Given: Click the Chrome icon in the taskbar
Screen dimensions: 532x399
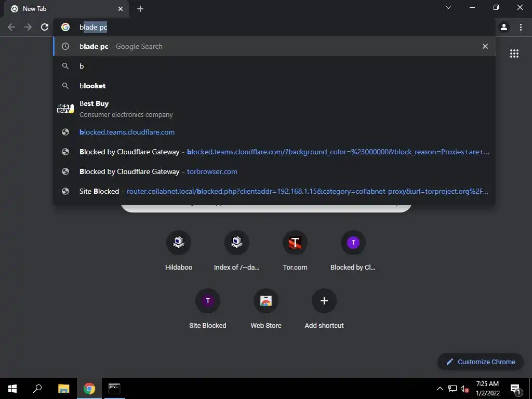Looking at the screenshot, I should [x=89, y=389].
